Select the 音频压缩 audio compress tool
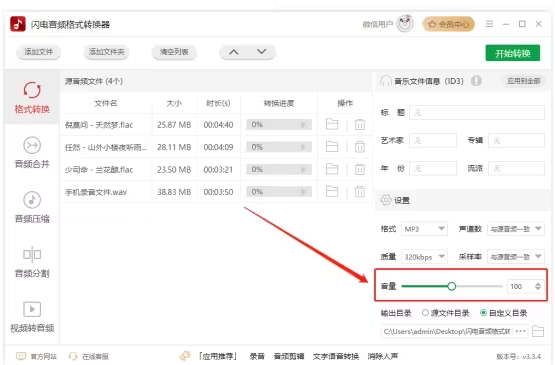This screenshot has height=365, width=555. pyautogui.click(x=32, y=207)
